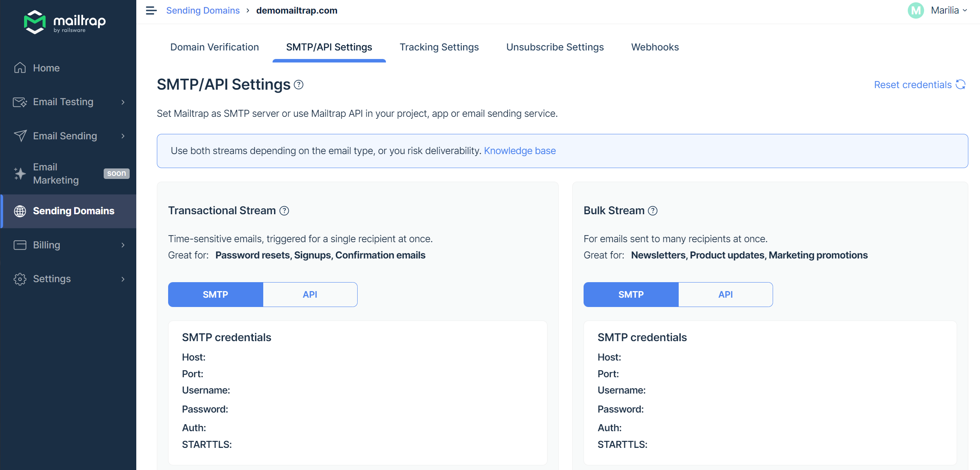
Task: Open the Unsubscribe Settings tab
Action: [x=555, y=47]
